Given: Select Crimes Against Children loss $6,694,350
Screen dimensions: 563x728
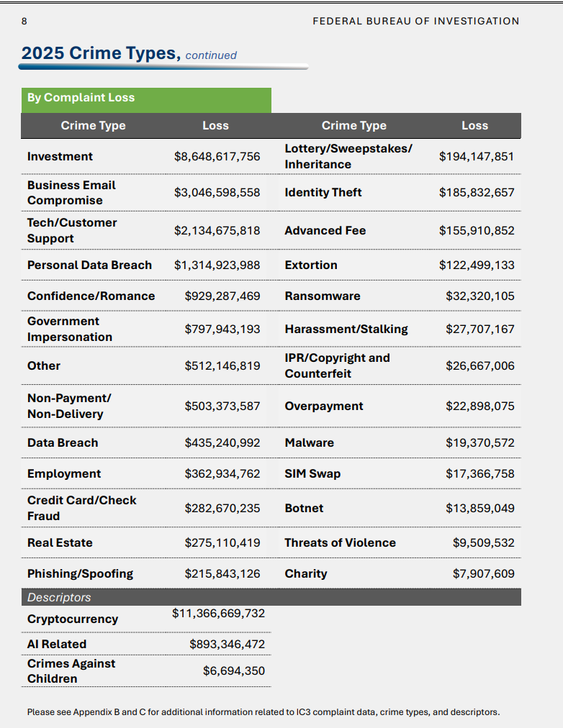Looking at the screenshot, I should click(x=234, y=671).
